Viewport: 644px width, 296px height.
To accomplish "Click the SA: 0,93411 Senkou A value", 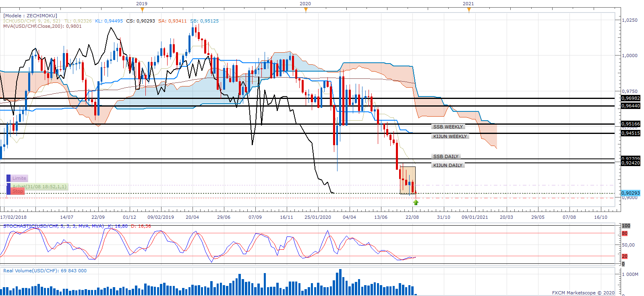I will pyautogui.click(x=172, y=21).
